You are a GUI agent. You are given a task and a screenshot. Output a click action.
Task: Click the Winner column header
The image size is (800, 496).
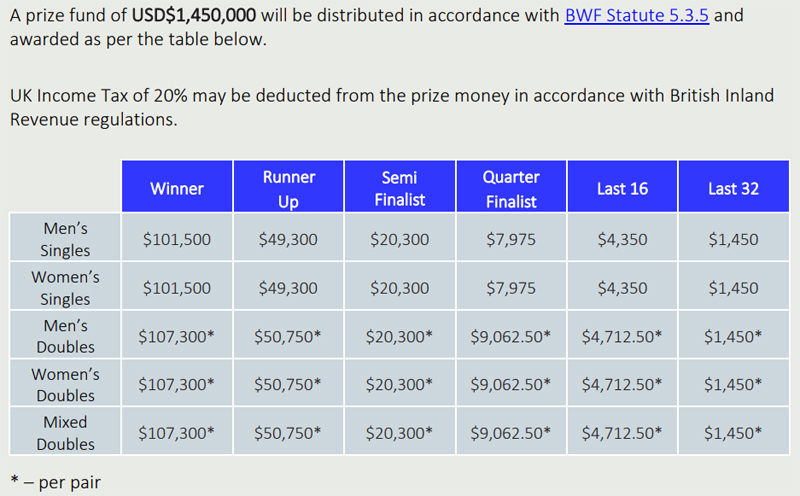coord(176,188)
